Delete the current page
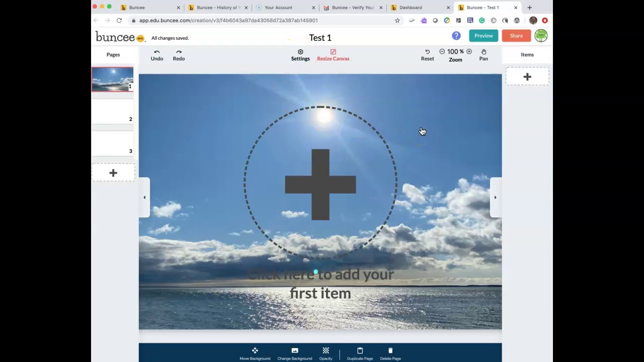This screenshot has height=362, width=644. (x=390, y=353)
